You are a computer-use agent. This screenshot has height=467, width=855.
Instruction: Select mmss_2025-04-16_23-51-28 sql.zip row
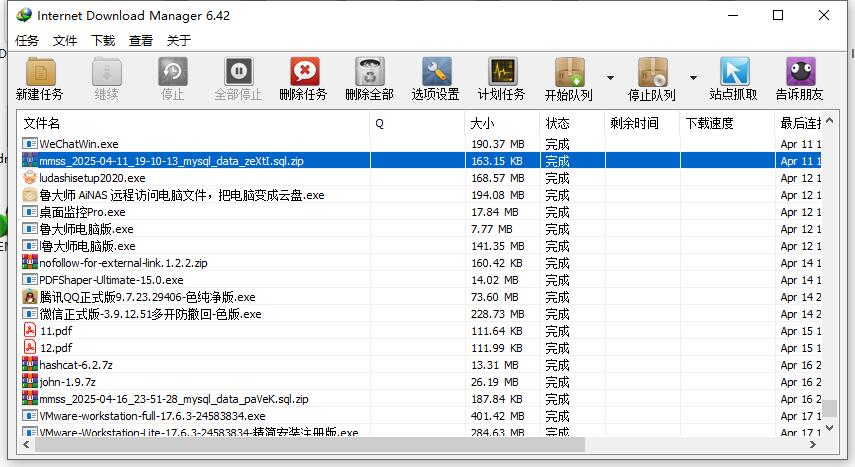coord(421,399)
